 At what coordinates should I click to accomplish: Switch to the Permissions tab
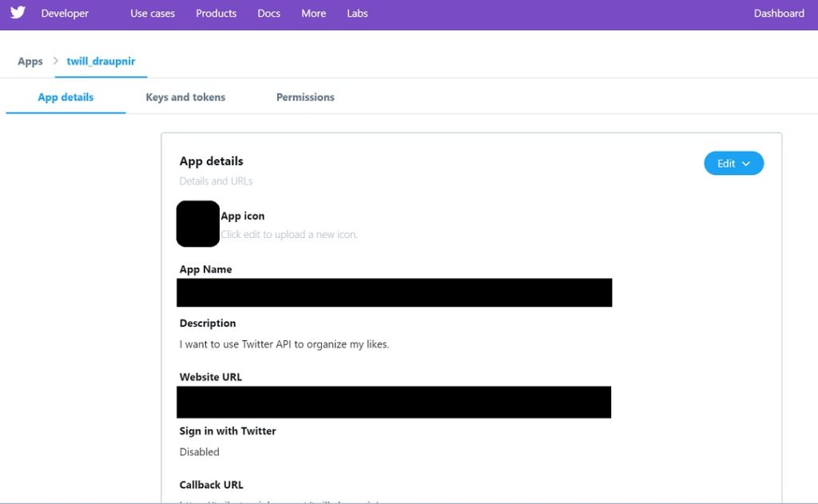click(x=305, y=97)
